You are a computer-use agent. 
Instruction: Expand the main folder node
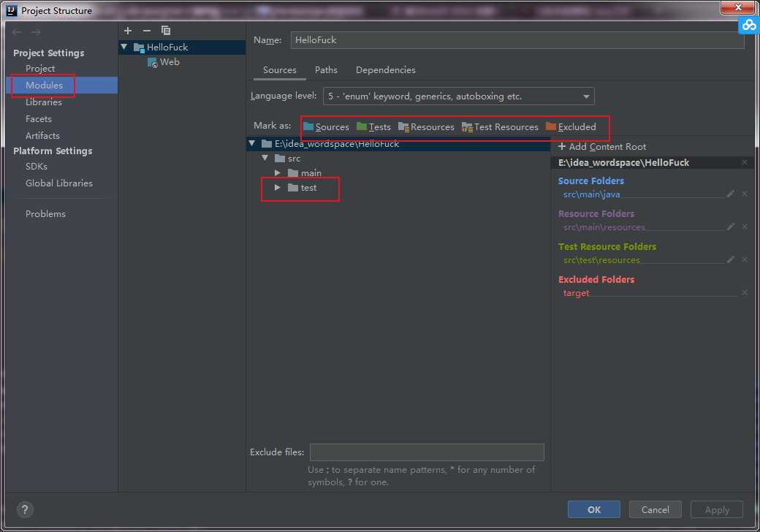[x=278, y=172]
